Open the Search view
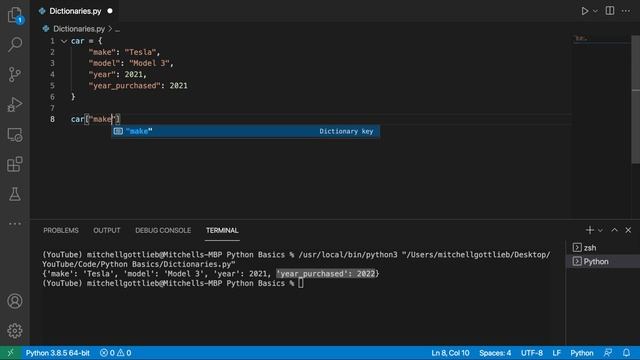 pyautogui.click(x=15, y=44)
